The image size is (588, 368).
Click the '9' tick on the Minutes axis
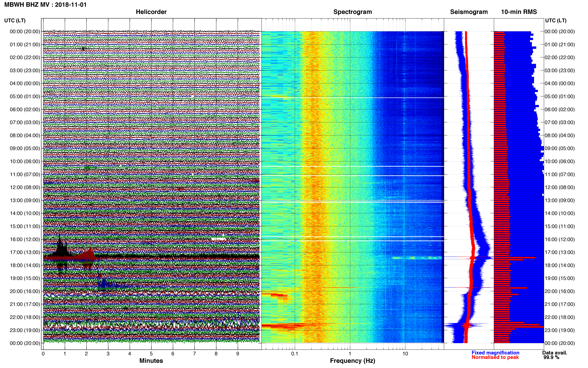coord(238,354)
